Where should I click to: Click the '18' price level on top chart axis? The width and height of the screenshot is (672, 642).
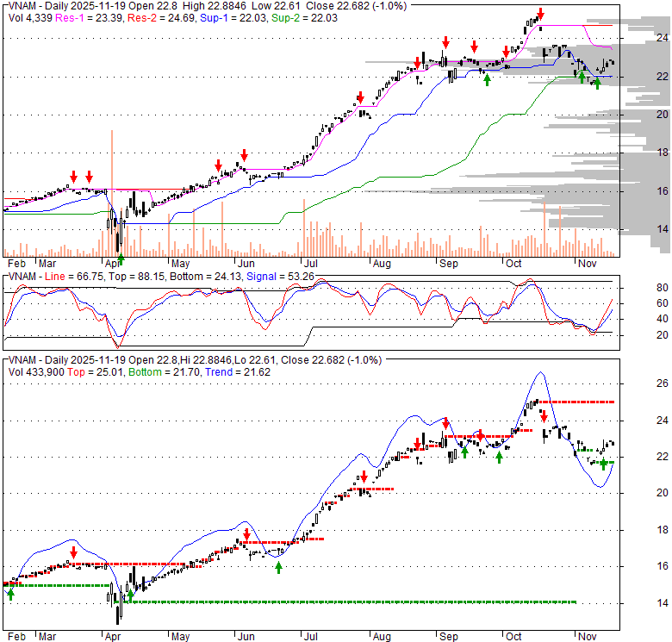click(x=663, y=153)
